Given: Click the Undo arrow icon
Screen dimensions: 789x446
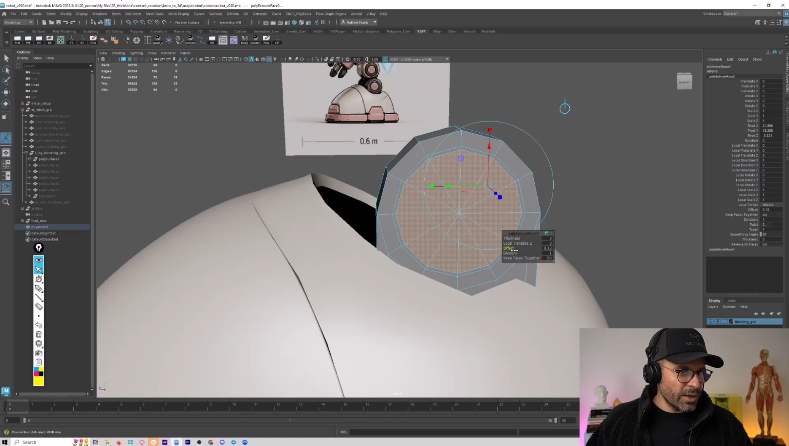Looking at the screenshot, I should [x=66, y=22].
